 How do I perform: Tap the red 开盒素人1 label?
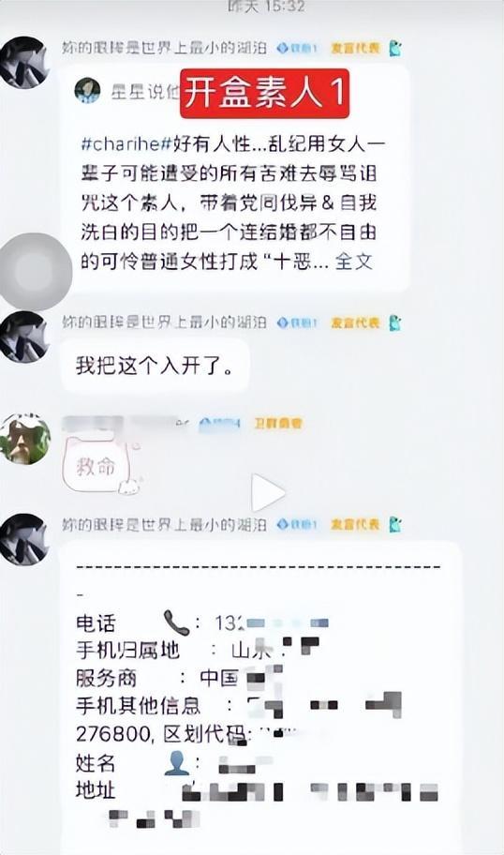[264, 93]
